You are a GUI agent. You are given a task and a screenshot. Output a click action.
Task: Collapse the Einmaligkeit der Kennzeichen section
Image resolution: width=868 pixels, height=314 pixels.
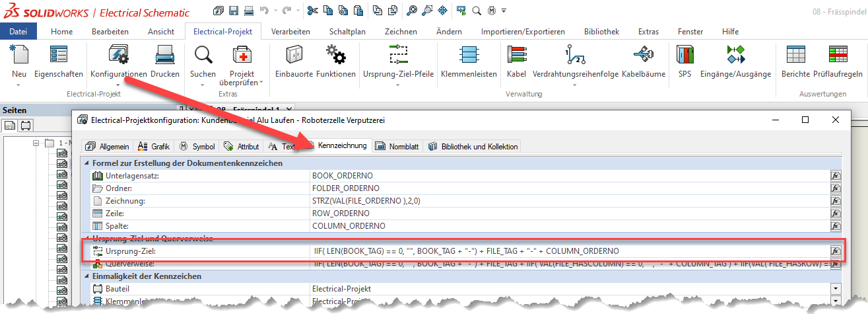pos(86,276)
